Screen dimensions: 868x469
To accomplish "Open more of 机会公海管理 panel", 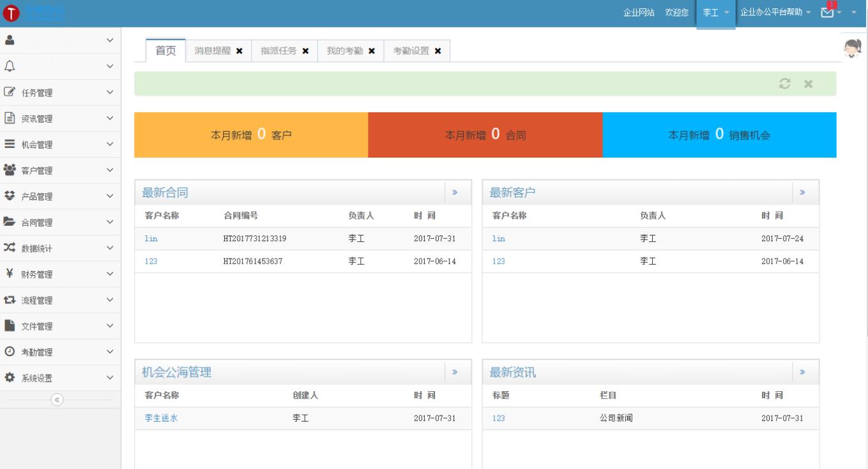I will click(455, 372).
